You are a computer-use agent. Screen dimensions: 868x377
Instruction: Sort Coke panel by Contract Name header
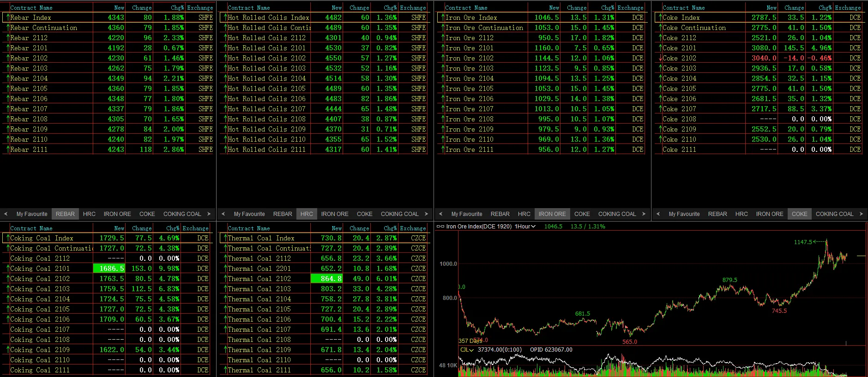click(x=683, y=8)
